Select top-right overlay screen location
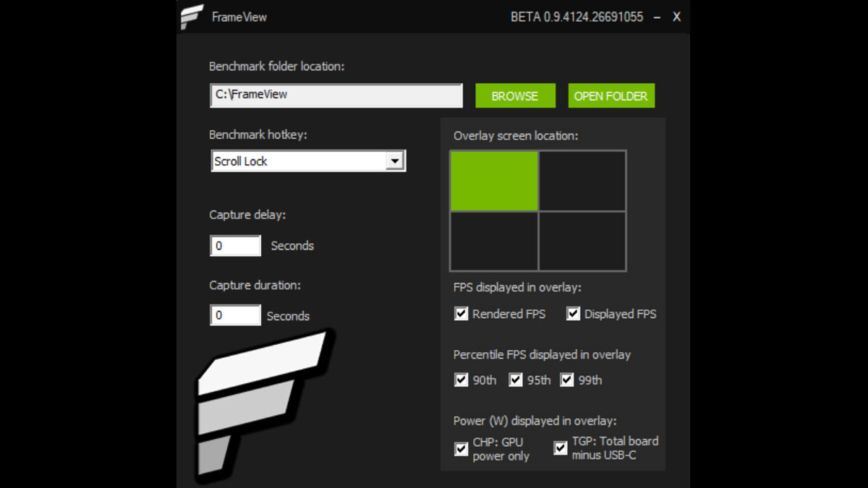Image resolution: width=868 pixels, height=488 pixels. 582,181
